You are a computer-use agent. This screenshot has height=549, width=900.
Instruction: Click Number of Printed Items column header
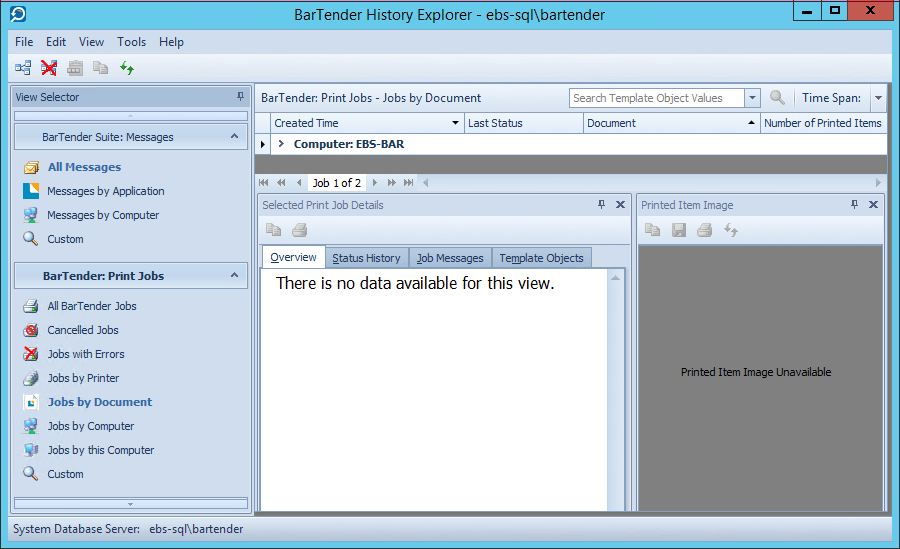point(823,123)
